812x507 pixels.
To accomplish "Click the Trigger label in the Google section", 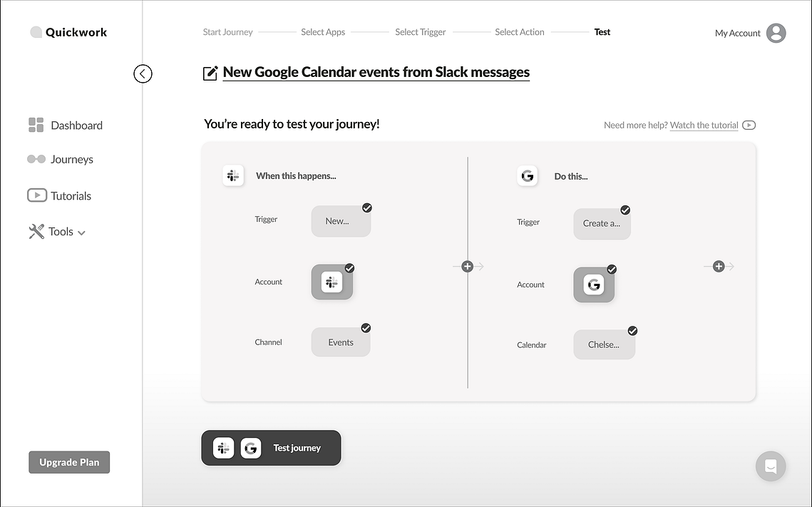I will click(x=528, y=222).
